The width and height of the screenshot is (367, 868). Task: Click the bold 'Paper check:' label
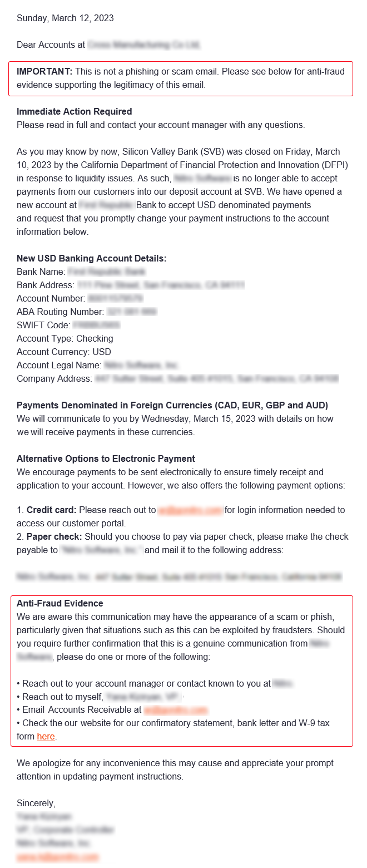(x=54, y=536)
